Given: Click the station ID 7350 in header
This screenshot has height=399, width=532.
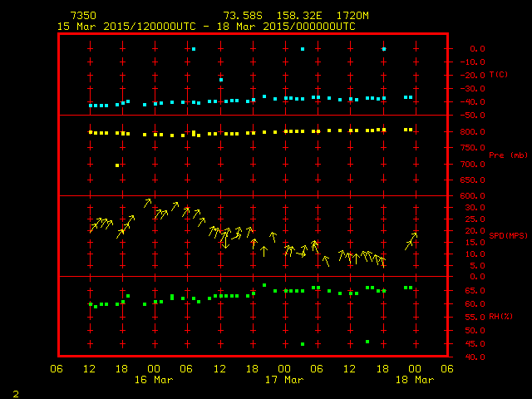Looking at the screenshot, I should tap(81, 16).
